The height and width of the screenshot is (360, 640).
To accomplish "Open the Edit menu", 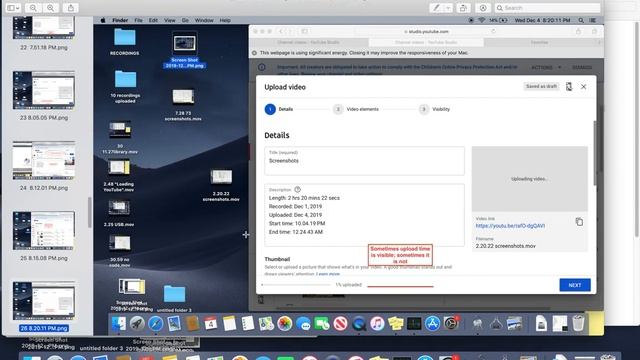I will [153, 20].
